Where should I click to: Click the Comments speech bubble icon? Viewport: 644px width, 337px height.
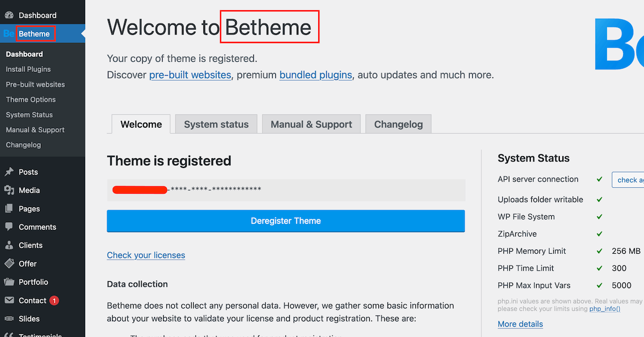click(x=9, y=227)
